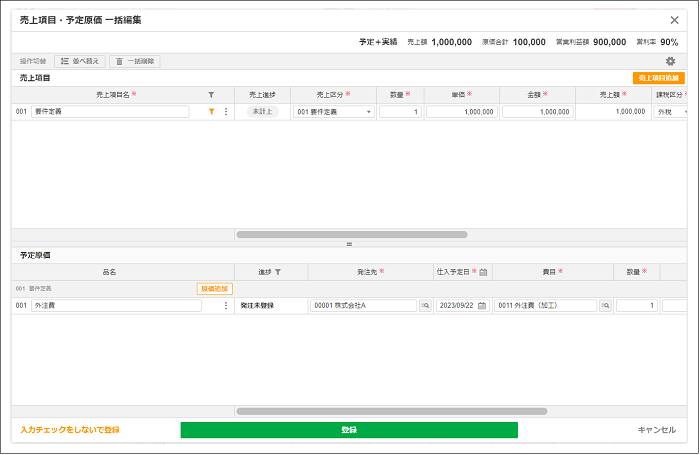Click search icon next to 株式会社A field
The width and height of the screenshot is (700, 455).
(425, 305)
